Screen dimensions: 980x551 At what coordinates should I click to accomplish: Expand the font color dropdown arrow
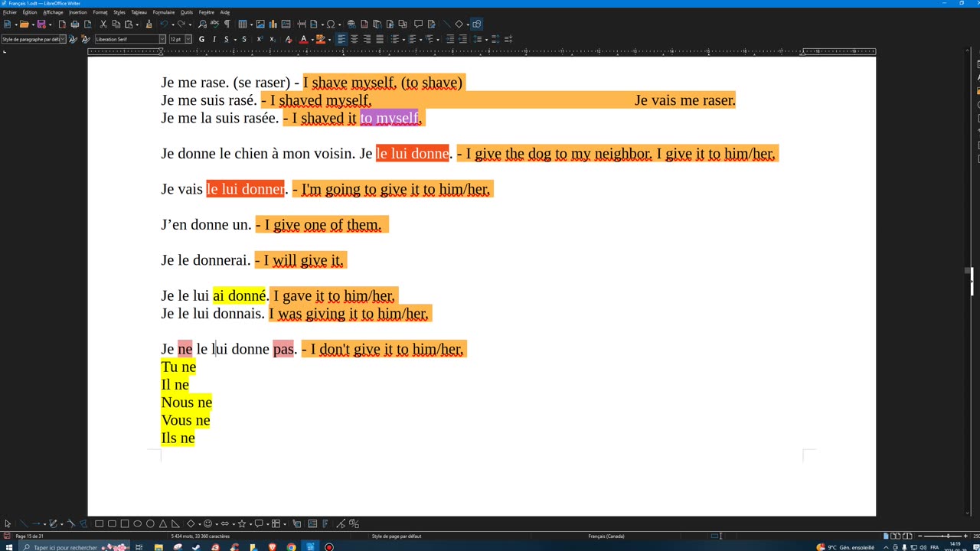click(x=312, y=39)
